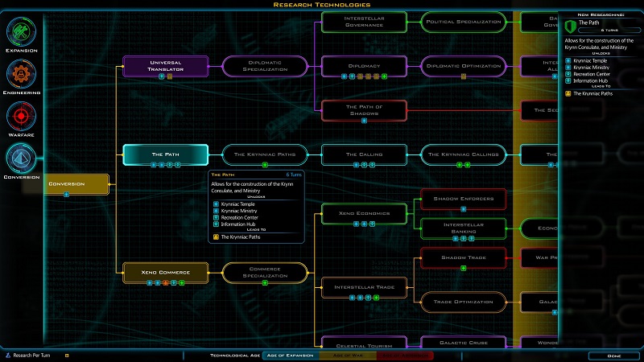Click the unlock icon under Shadow Enforcers
The image size is (644, 362).
click(464, 209)
